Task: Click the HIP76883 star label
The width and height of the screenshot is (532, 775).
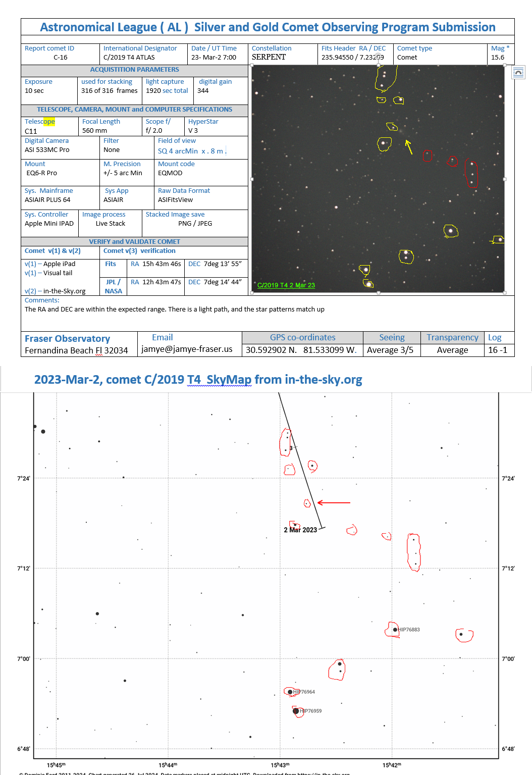Action: 409,630
